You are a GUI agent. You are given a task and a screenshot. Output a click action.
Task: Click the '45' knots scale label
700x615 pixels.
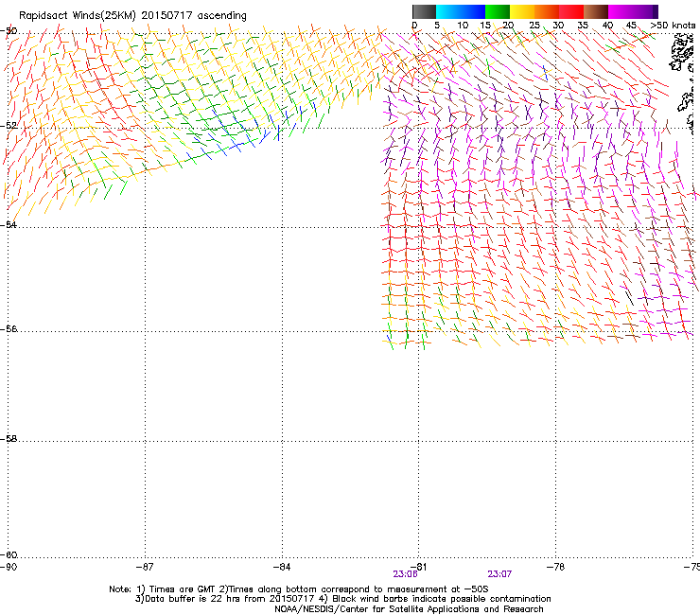(x=631, y=26)
